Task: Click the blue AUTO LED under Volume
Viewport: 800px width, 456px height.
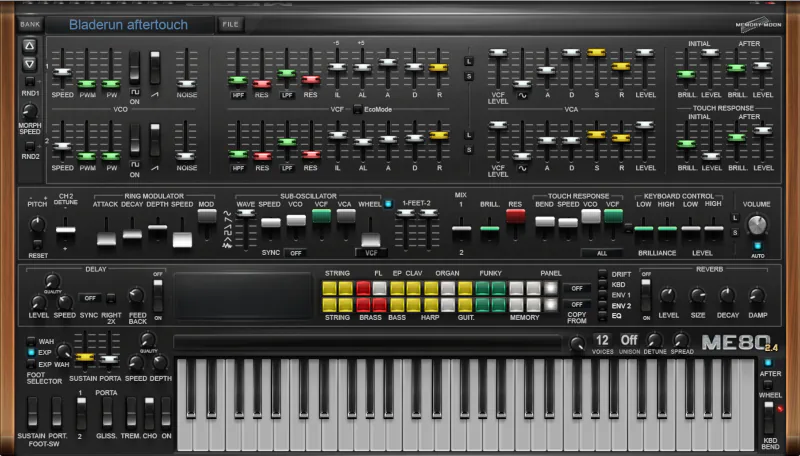Action: pyautogui.click(x=757, y=246)
